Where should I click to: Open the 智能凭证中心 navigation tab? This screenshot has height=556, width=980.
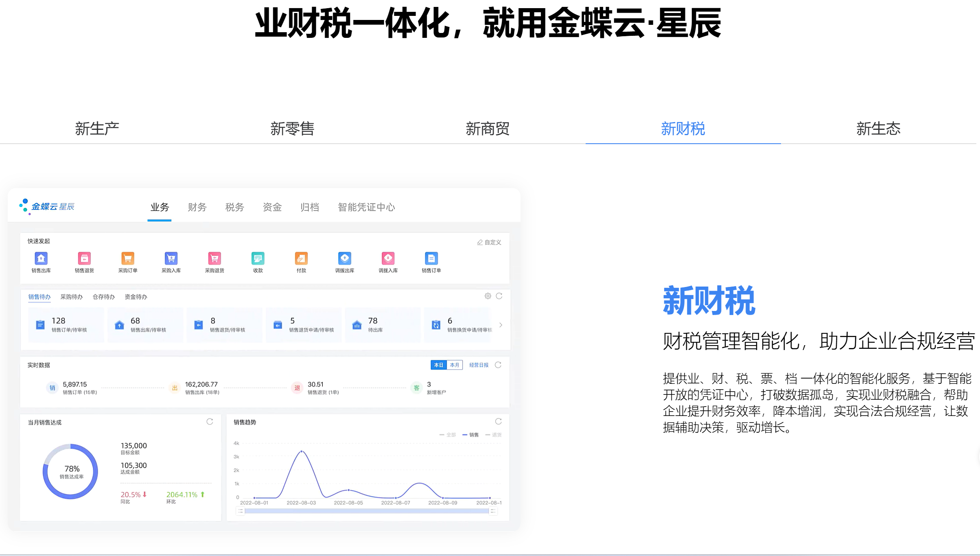[366, 207]
